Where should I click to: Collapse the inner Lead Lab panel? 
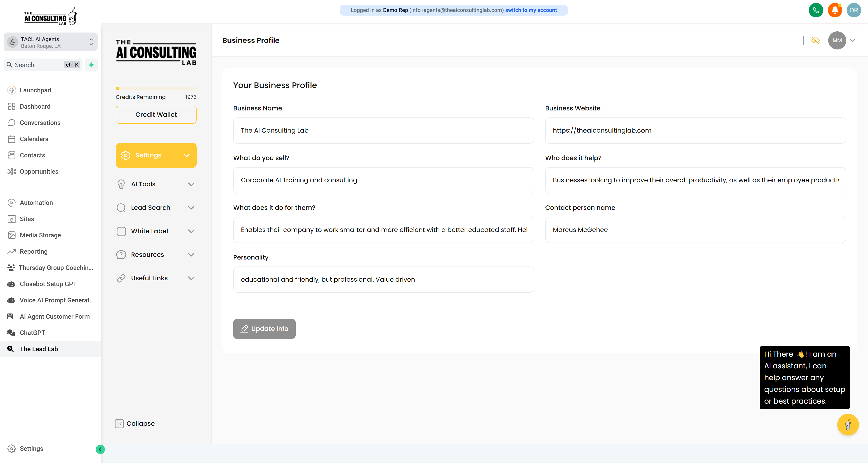tap(134, 423)
